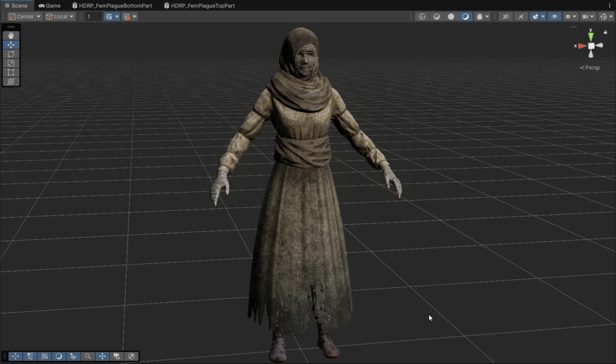
Task: Switch to the Game tab
Action: (50, 6)
